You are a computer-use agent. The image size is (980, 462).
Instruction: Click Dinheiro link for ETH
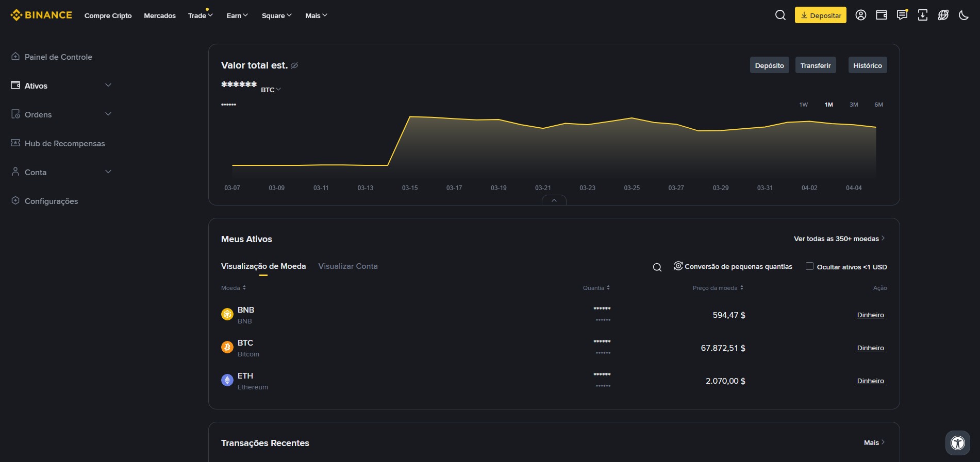[x=871, y=381]
